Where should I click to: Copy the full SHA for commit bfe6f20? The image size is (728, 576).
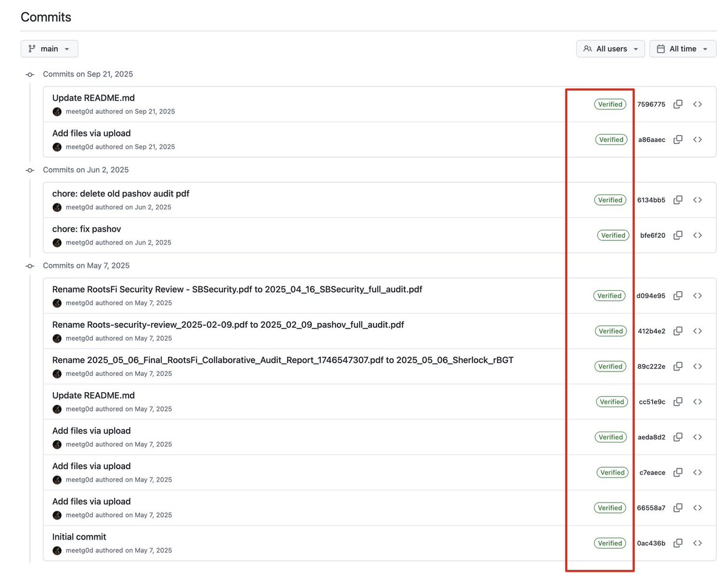click(x=678, y=235)
